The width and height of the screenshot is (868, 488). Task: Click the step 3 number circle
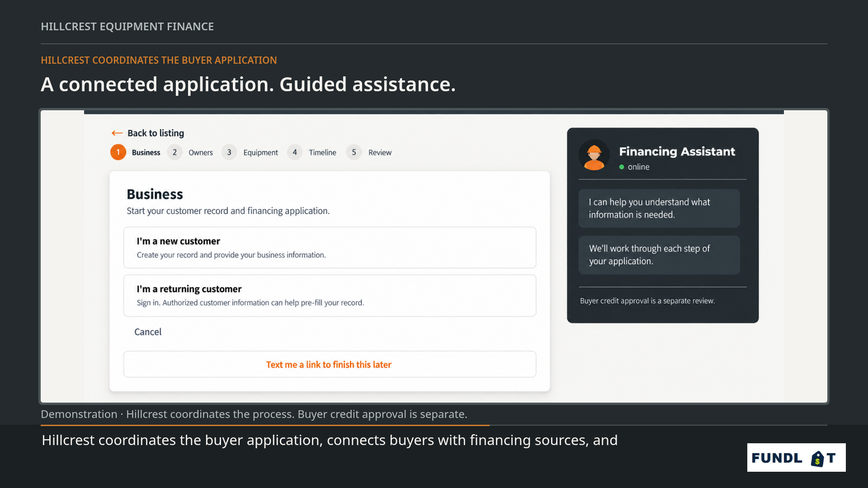coord(229,152)
